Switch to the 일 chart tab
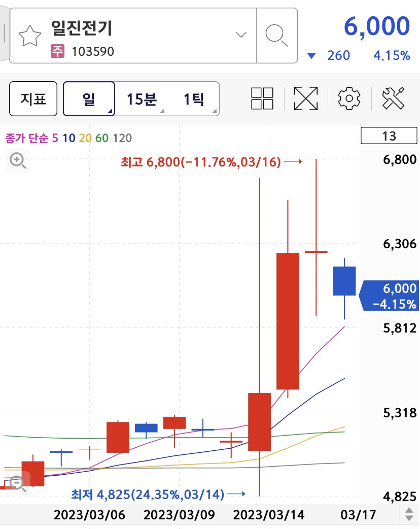The image size is (420, 529). click(x=89, y=99)
